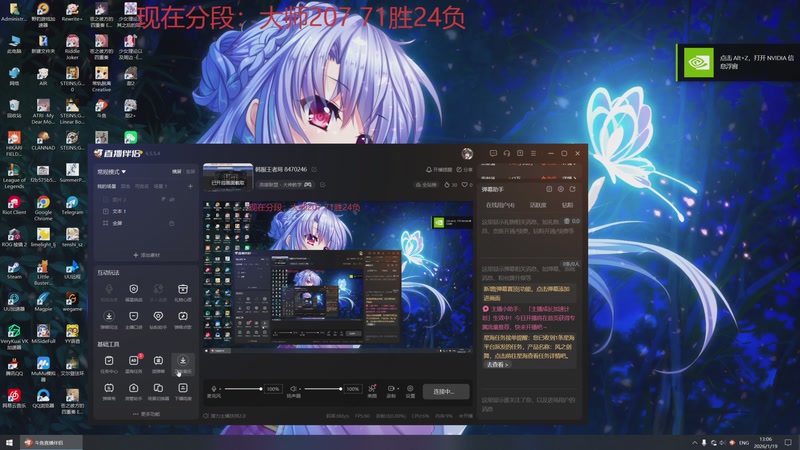Image resolution: width=800 pixels, height=450 pixels.
Task: Open Telegram desktop shortcut
Action: pos(72,205)
